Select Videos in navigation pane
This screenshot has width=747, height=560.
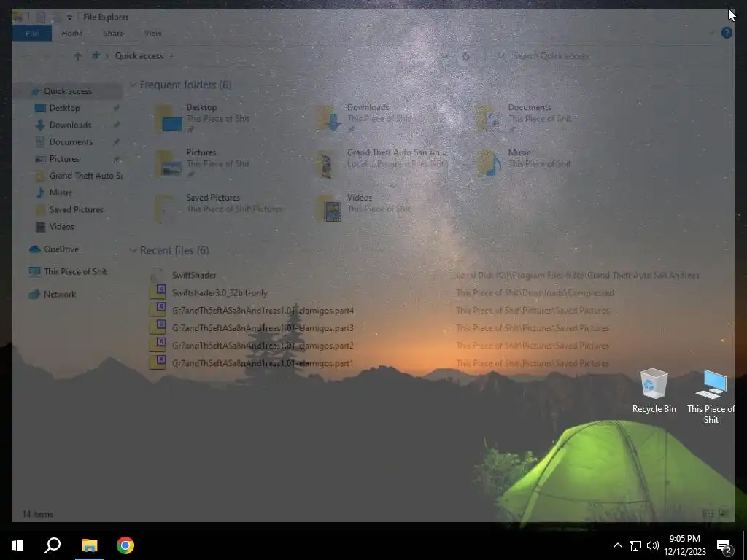pyautogui.click(x=61, y=227)
